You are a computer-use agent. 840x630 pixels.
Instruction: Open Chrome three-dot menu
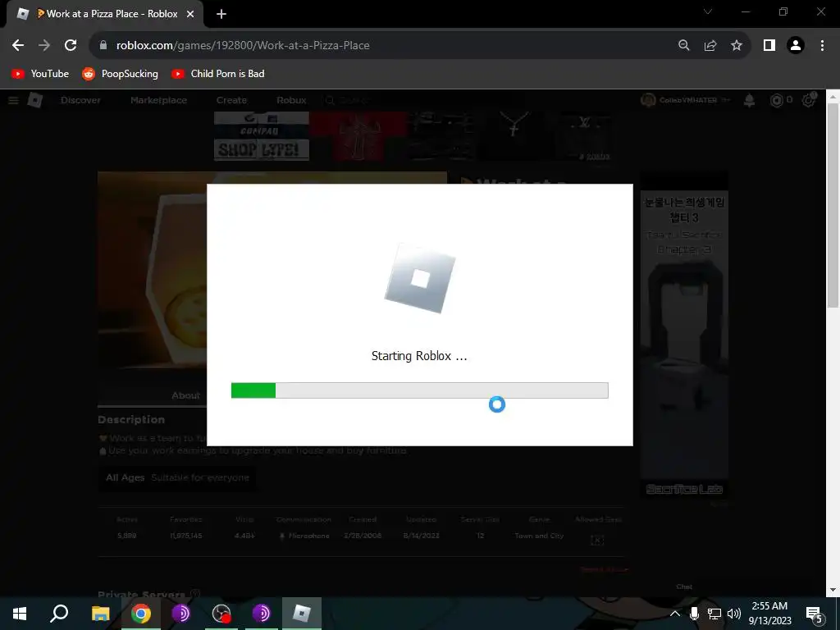822,46
